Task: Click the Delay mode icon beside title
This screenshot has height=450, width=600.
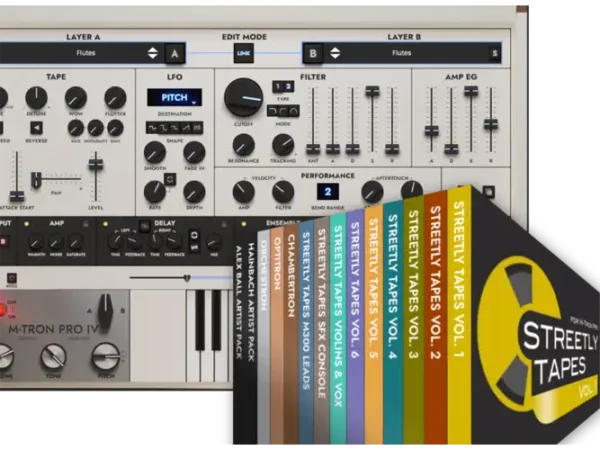Action: (144, 226)
